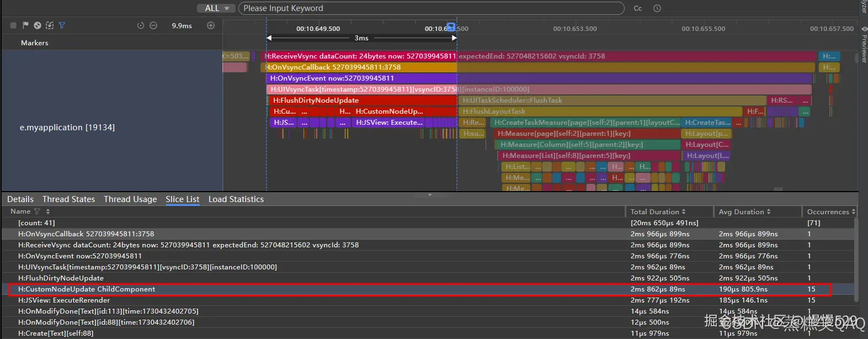Viewport: 868px width, 339px height.
Task: Click the blue funnel filter icon
Action: click(x=62, y=25)
